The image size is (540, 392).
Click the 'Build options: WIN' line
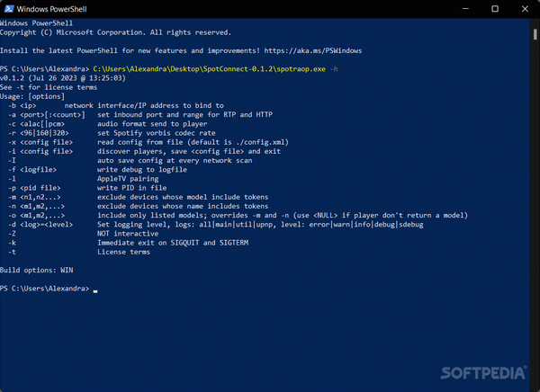37,270
